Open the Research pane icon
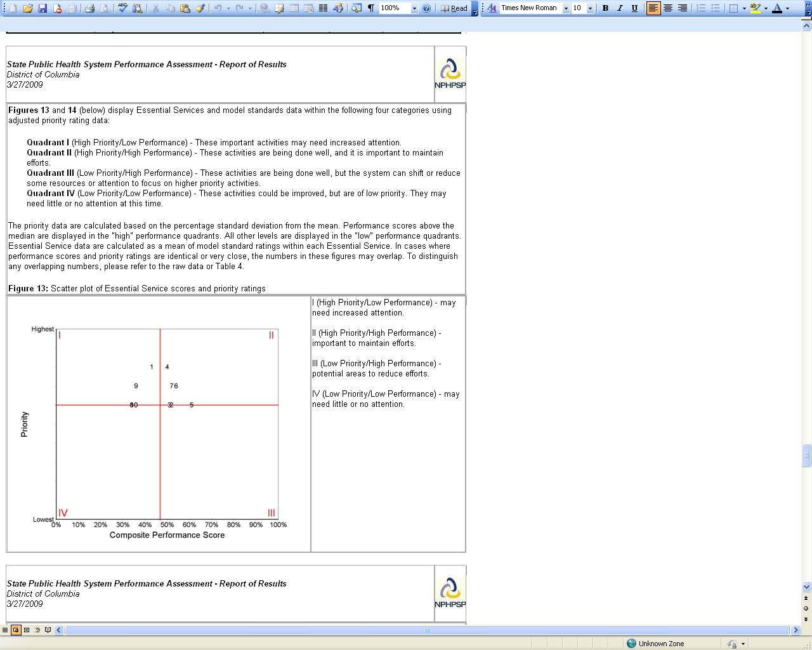The width and height of the screenshot is (812, 650). pyautogui.click(x=137, y=8)
